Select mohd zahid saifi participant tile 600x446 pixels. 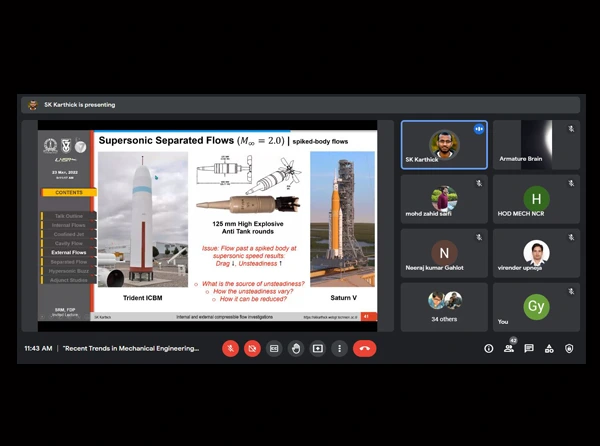coord(444,199)
